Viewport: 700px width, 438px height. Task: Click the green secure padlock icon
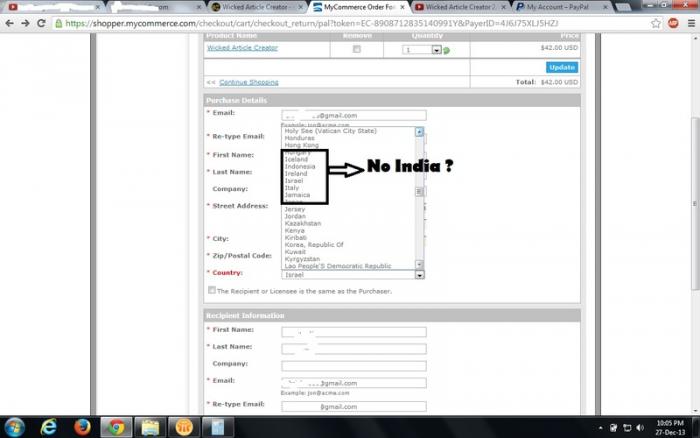[58, 23]
